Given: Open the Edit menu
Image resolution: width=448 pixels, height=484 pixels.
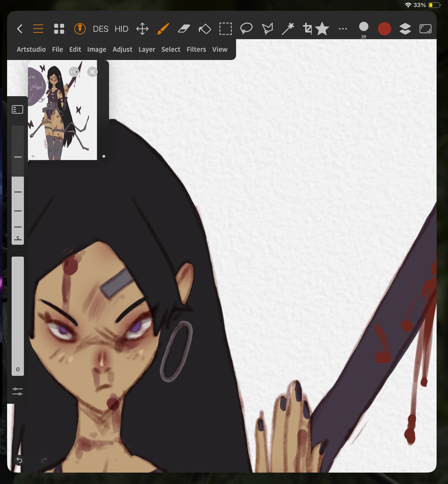Looking at the screenshot, I should point(75,49).
